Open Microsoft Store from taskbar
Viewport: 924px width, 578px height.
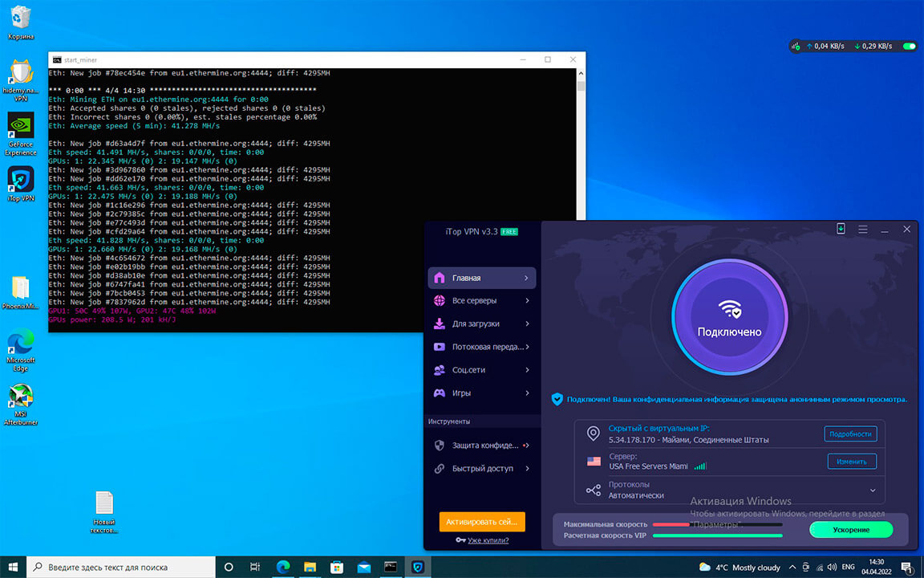point(337,568)
